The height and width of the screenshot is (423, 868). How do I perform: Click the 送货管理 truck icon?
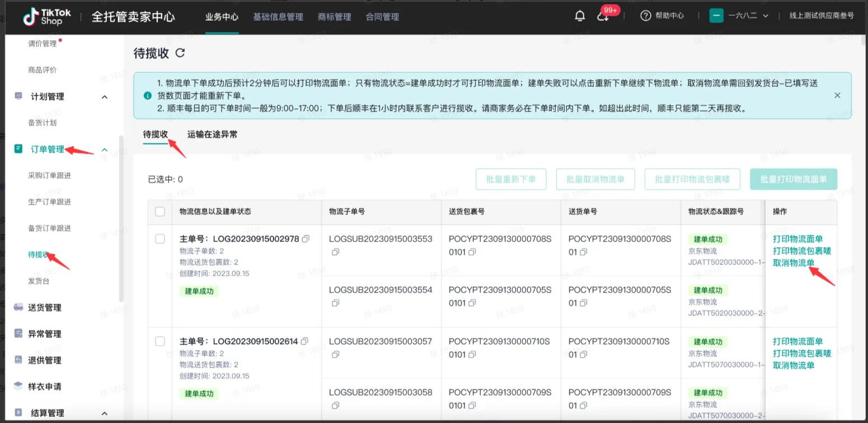pos(18,307)
